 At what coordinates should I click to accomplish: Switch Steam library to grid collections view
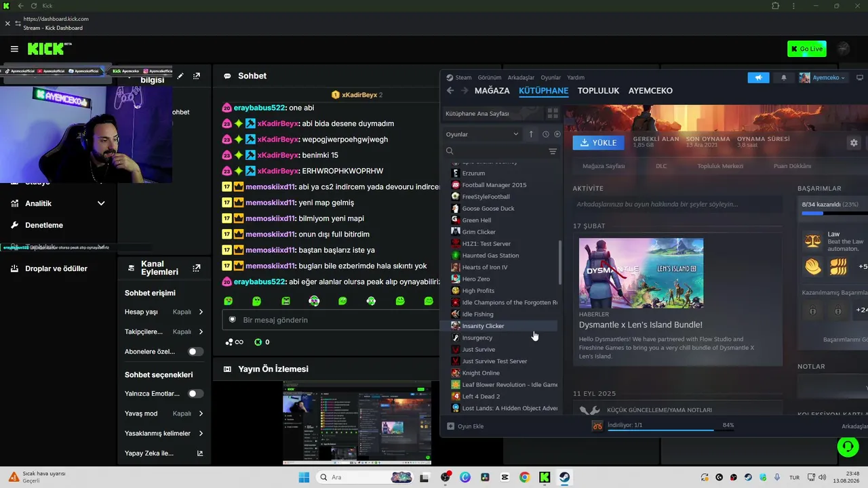coord(553,113)
